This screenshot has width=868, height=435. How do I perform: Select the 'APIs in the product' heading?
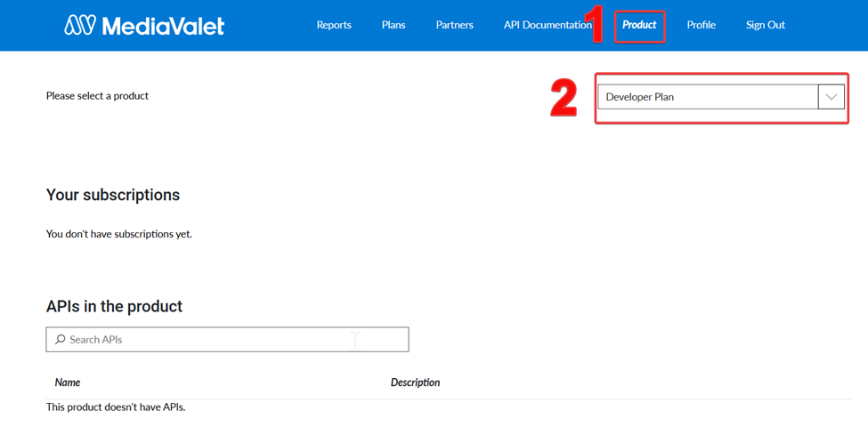pos(114,306)
